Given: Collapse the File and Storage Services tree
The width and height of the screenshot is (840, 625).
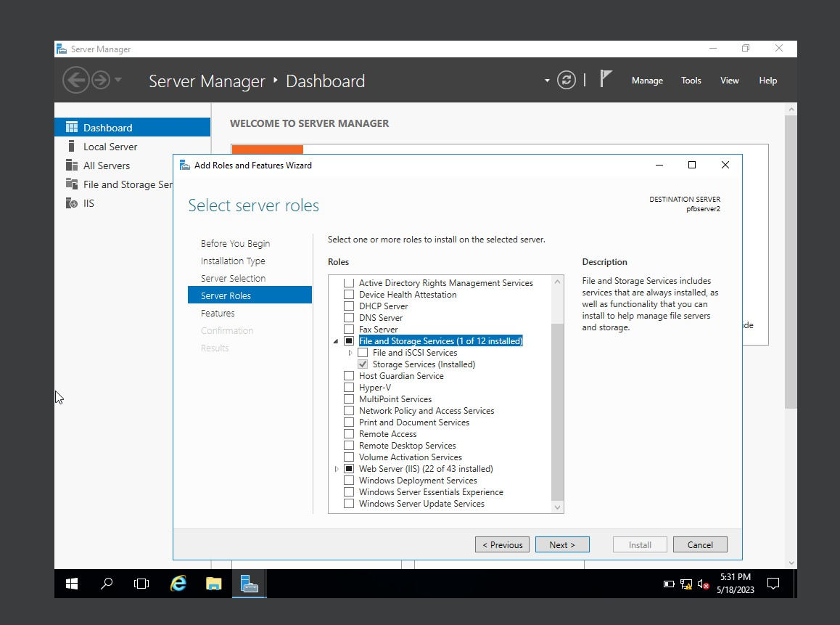Looking at the screenshot, I should coord(337,340).
